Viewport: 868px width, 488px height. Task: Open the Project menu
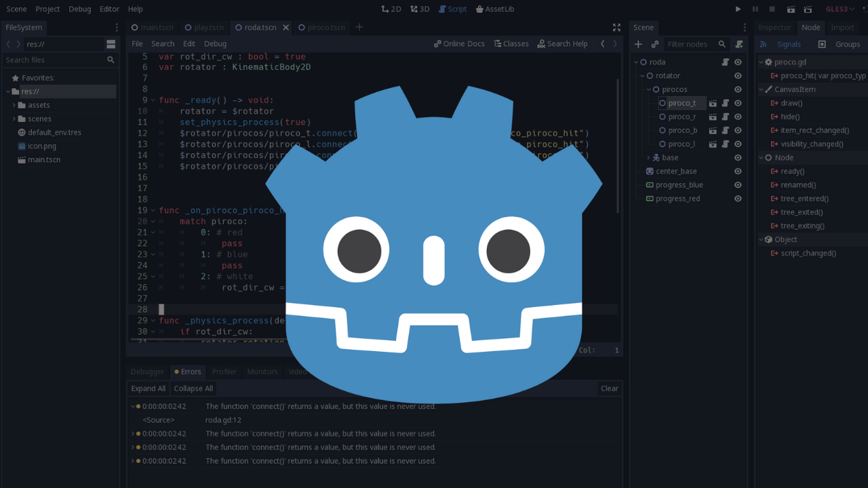coord(47,9)
